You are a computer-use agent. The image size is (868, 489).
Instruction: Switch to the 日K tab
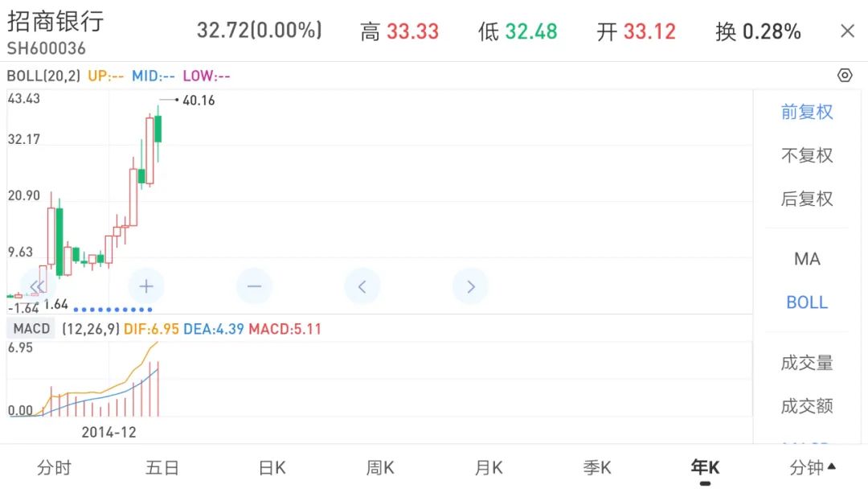[272, 467]
